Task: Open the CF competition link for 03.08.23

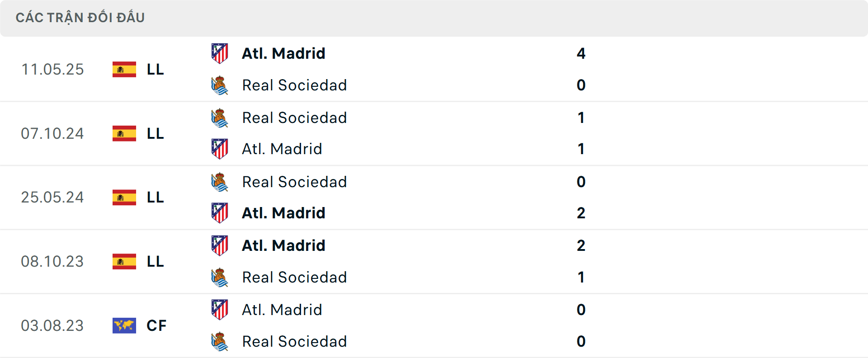Action: pyautogui.click(x=156, y=325)
